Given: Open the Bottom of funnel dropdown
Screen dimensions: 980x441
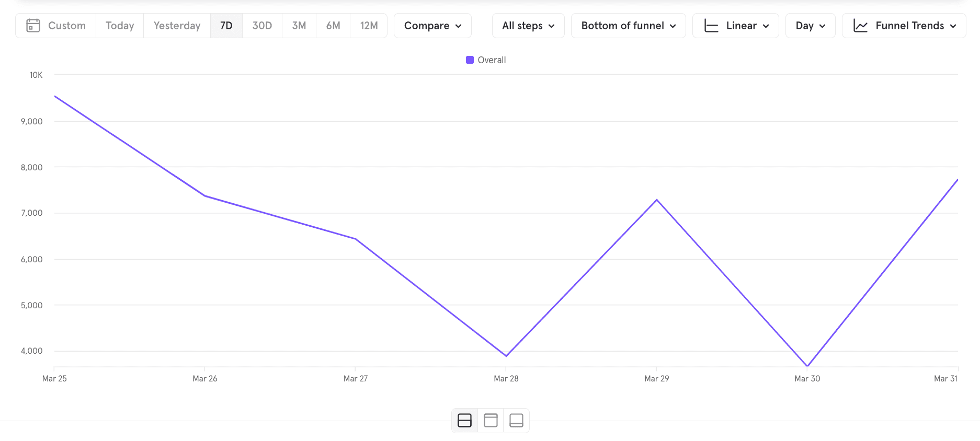Looking at the screenshot, I should (628, 26).
